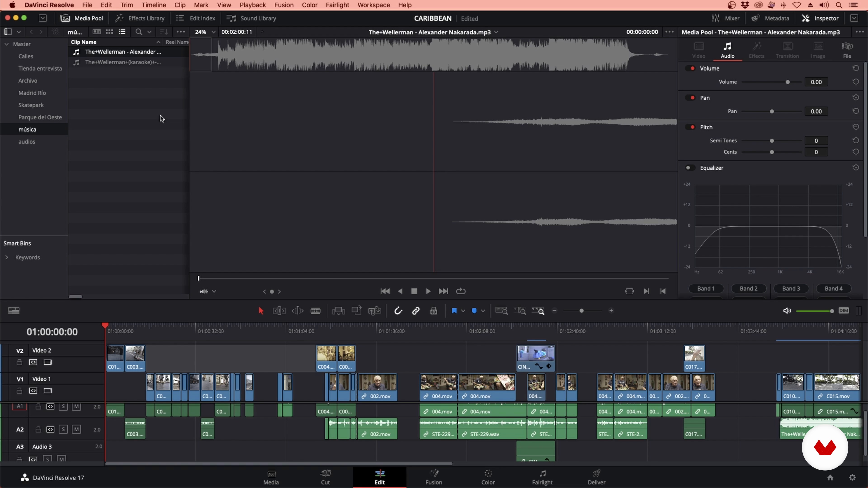Click the Trim Edit mode tool
Screen dimensions: 868x488
click(279, 310)
